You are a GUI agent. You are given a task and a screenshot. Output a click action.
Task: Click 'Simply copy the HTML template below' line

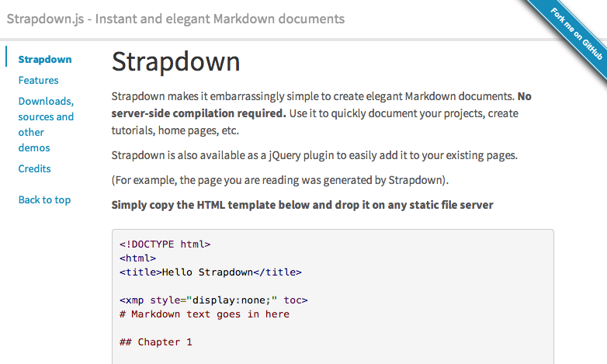click(x=303, y=205)
